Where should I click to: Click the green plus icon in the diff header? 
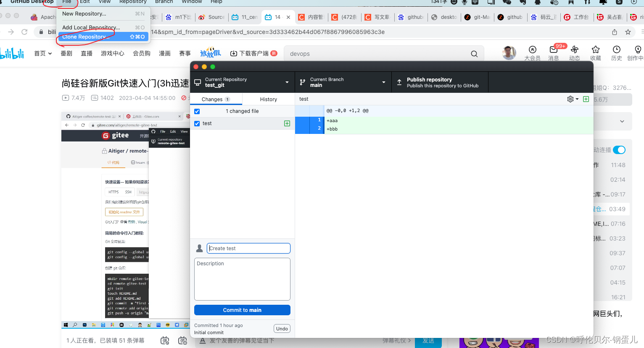point(586,99)
